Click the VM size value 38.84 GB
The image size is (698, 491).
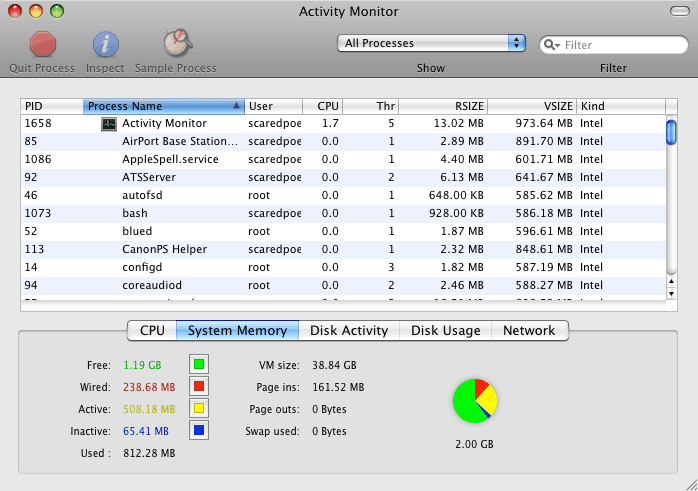click(x=334, y=365)
